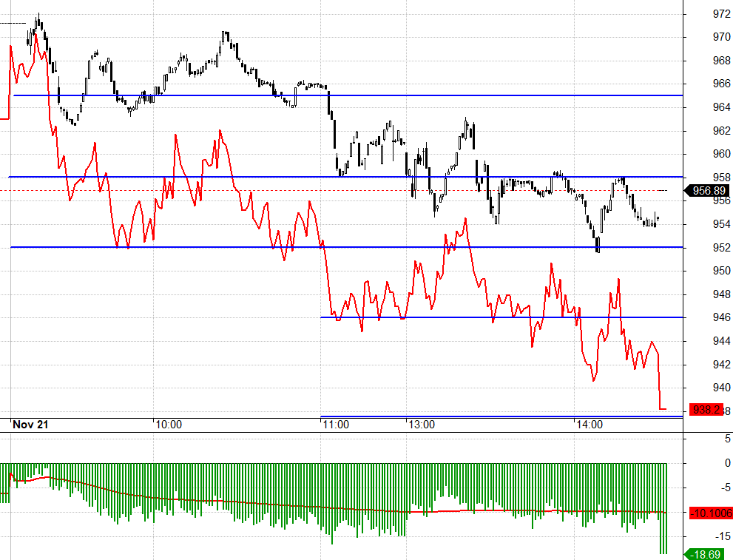
Task: Click the 972 price axis label
Action: (x=721, y=14)
